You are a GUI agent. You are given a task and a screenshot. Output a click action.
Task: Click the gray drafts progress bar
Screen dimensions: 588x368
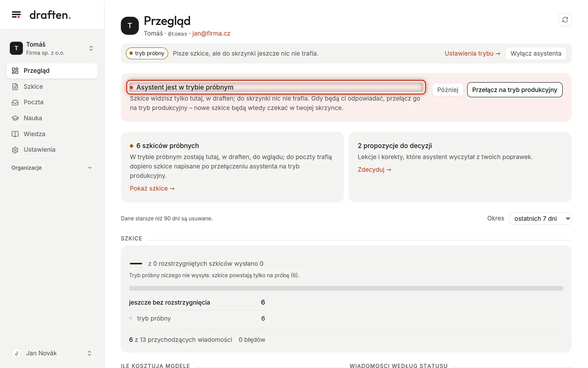(x=346, y=288)
